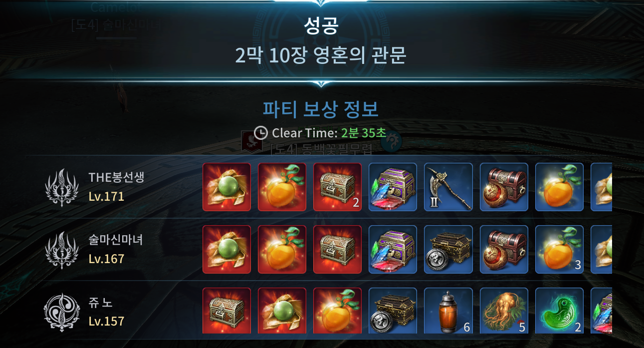This screenshot has height=348, width=644.
Task: Click the green jade stone reward with 2
Action: pyautogui.click(x=559, y=311)
